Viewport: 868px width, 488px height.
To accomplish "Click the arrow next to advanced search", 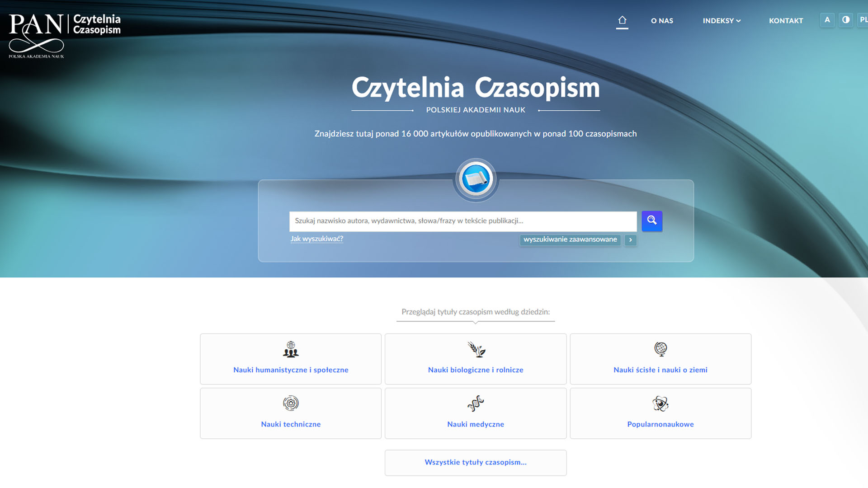I will 630,240.
